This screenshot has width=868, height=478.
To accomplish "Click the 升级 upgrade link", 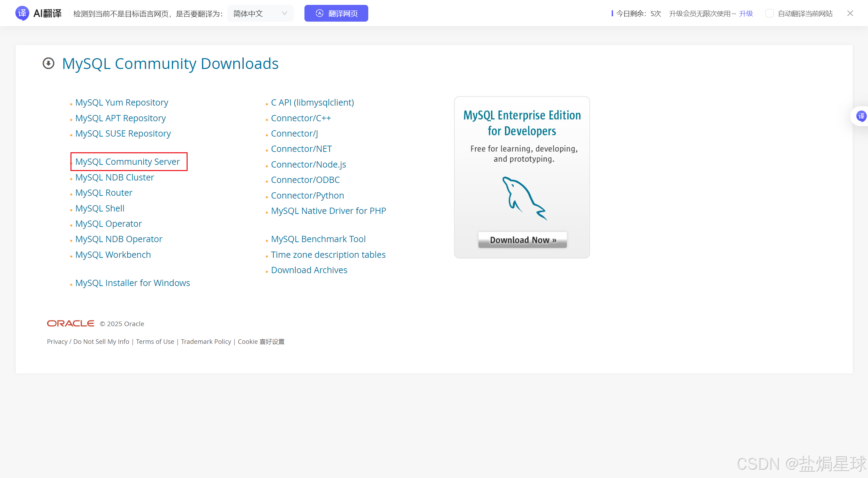I will [746, 13].
